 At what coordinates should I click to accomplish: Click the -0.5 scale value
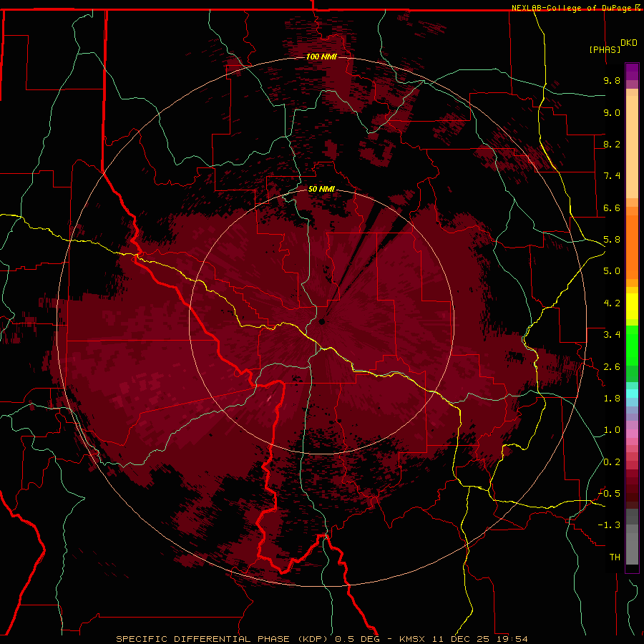pyautogui.click(x=609, y=494)
